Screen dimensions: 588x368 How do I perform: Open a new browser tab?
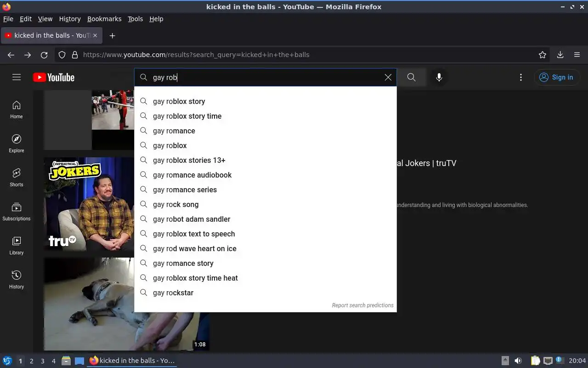112,35
